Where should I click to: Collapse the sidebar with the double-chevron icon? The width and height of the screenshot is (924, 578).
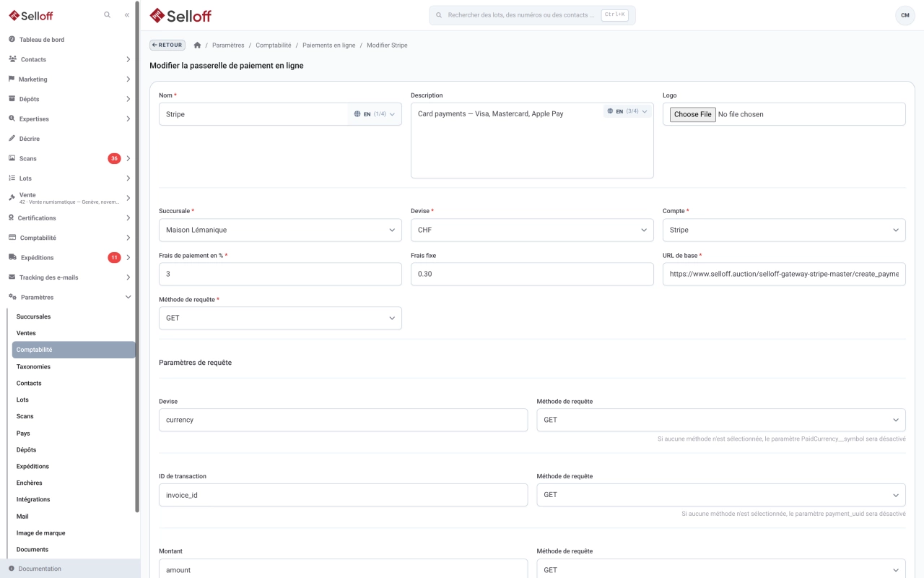127,14
